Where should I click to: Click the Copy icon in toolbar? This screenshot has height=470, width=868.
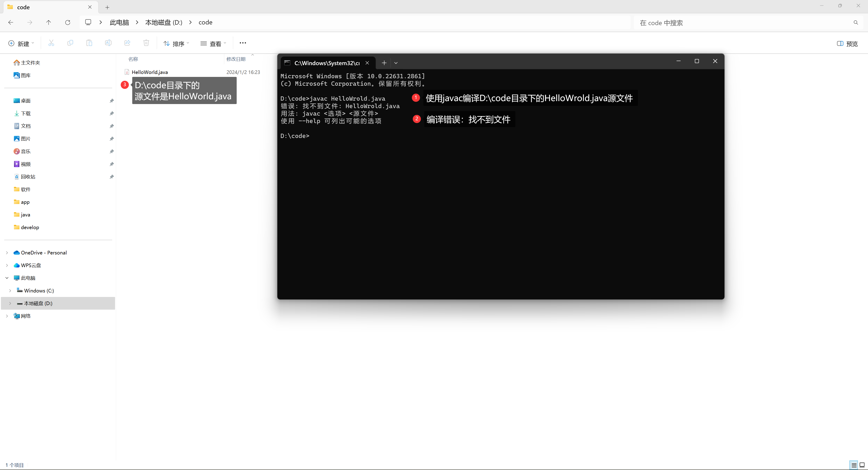click(x=70, y=43)
